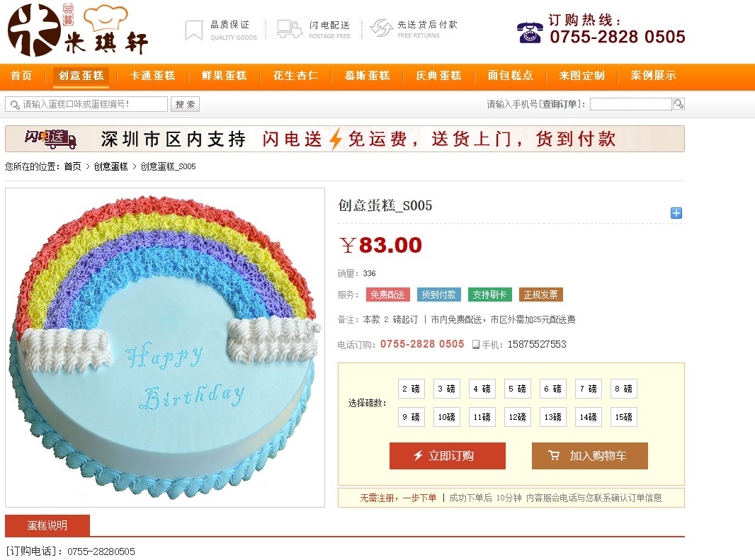
Task: Open the 创意蛋糕 breadcrumb link
Action: tap(110, 166)
